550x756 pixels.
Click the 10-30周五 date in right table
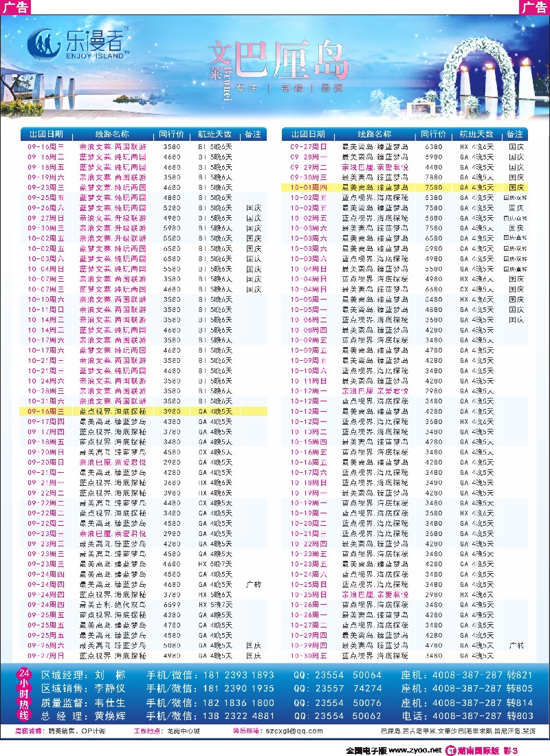pyautogui.click(x=309, y=656)
